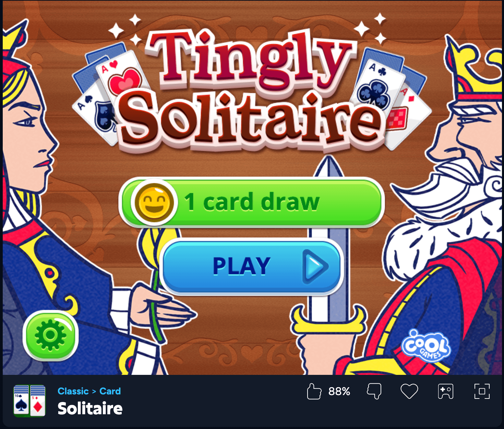Start the game with the PLAY button
This screenshot has width=504, height=429.
coord(252,267)
